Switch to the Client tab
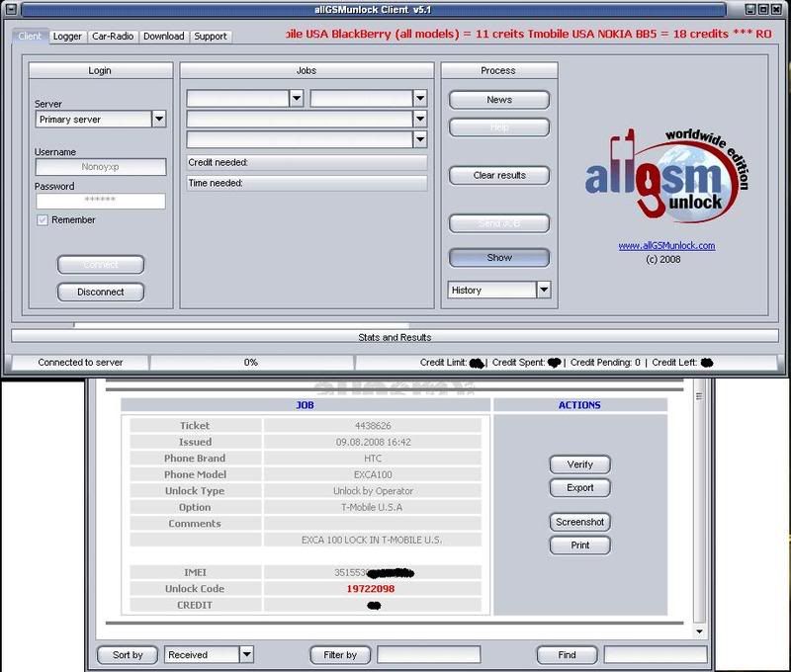791x672 pixels. point(30,36)
